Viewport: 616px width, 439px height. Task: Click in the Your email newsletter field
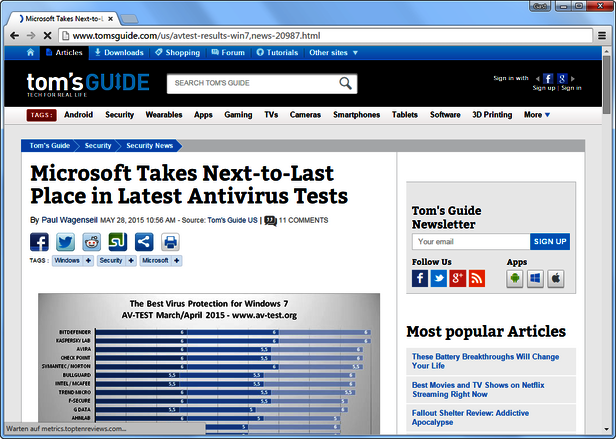click(x=470, y=241)
